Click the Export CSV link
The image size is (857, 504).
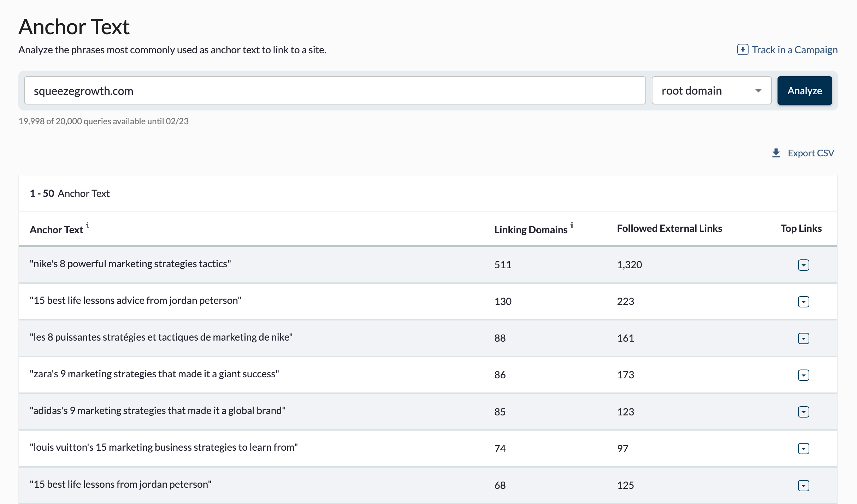[811, 153]
